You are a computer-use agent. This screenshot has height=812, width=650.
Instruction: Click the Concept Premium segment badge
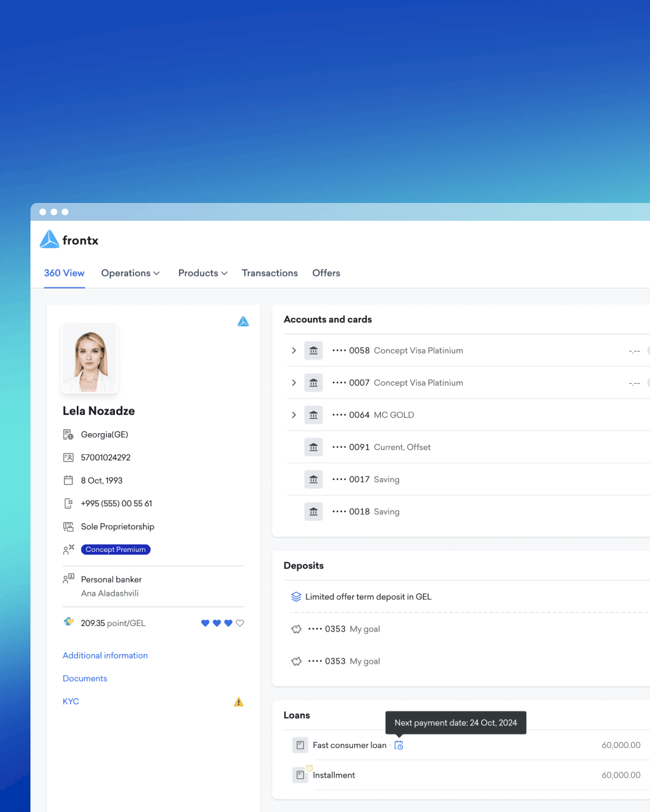click(115, 549)
